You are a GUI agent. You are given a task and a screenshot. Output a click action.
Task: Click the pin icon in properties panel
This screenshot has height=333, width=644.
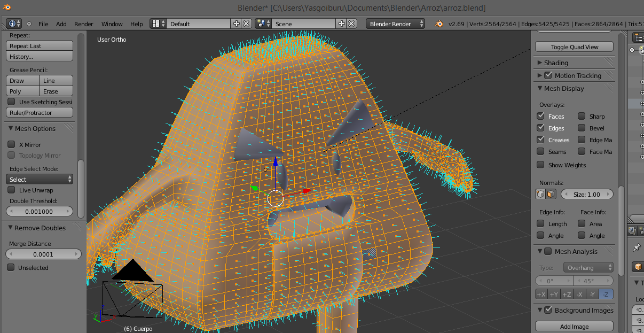tap(637, 247)
